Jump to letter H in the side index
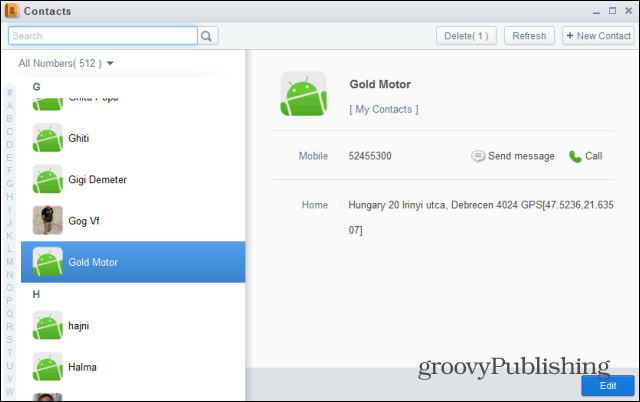 [10, 197]
